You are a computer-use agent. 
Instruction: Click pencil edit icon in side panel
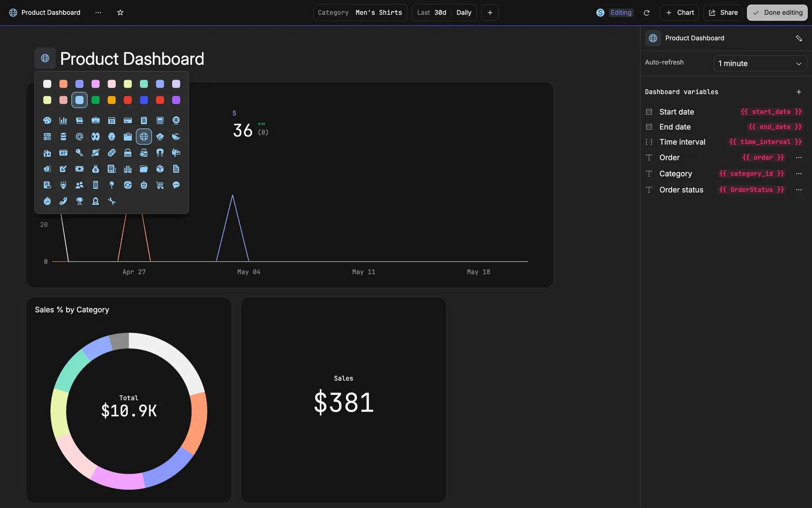click(x=798, y=38)
